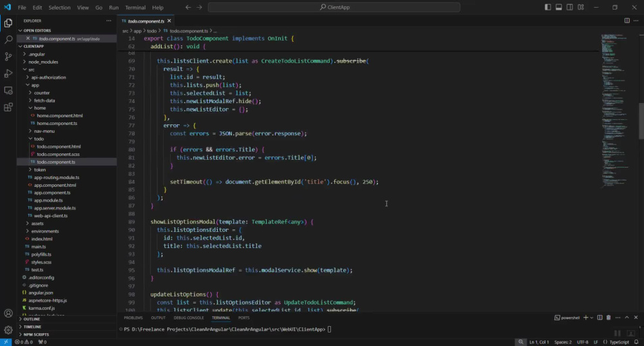This screenshot has height=346, width=644.
Task: Open the Extensions view icon
Action: click(x=8, y=107)
